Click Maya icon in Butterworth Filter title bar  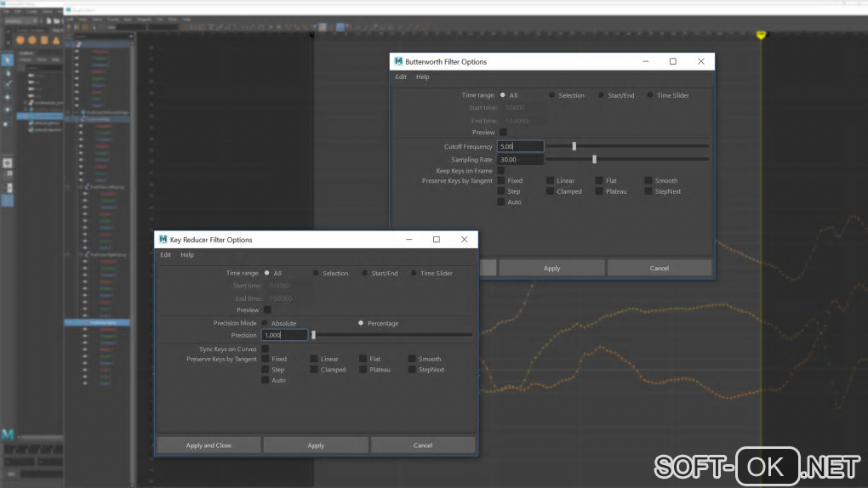tap(398, 61)
